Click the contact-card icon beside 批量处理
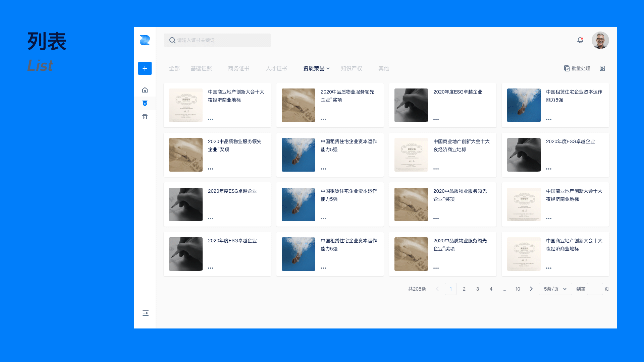Image resolution: width=644 pixels, height=362 pixels. 602,68
